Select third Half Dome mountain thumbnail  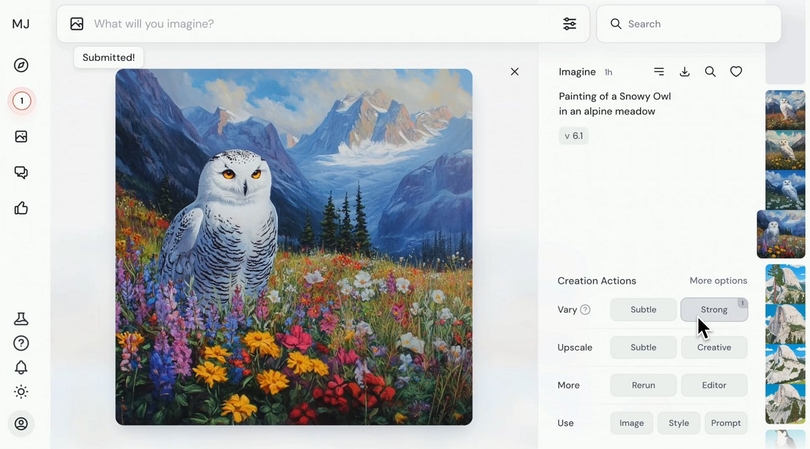tap(785, 364)
